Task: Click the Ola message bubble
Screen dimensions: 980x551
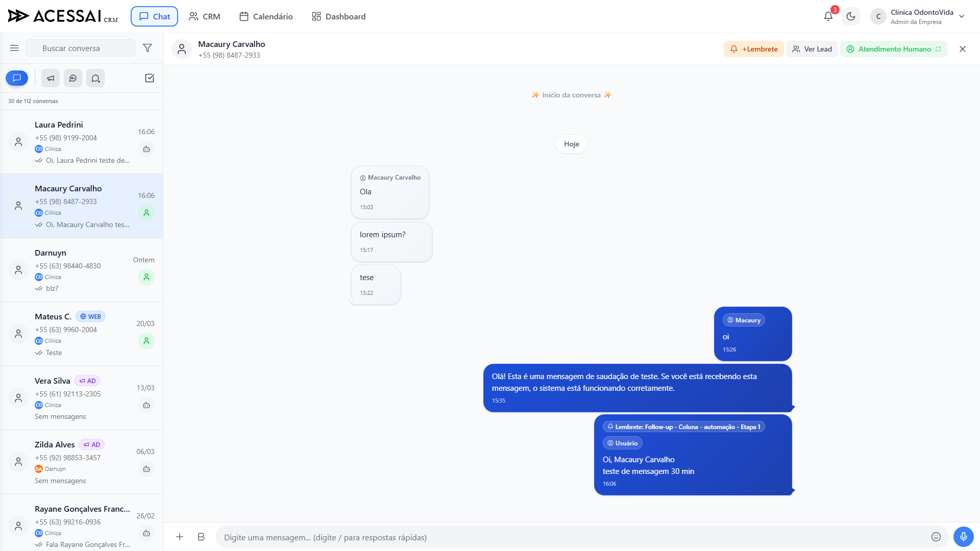Action: [390, 192]
